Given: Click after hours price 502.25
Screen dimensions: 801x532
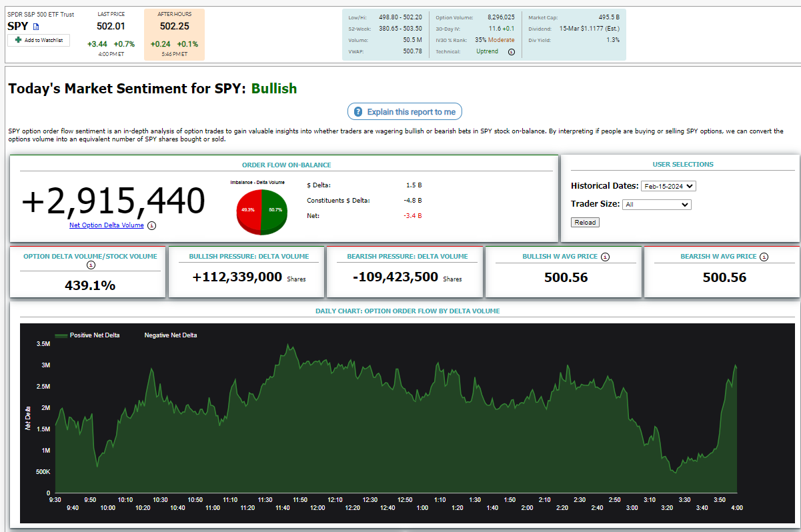Looking at the screenshot, I should [174, 26].
